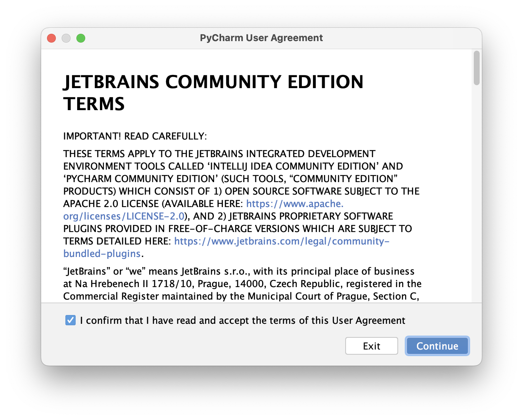Close the PyCharm User Agreement window

pyautogui.click(x=51, y=38)
